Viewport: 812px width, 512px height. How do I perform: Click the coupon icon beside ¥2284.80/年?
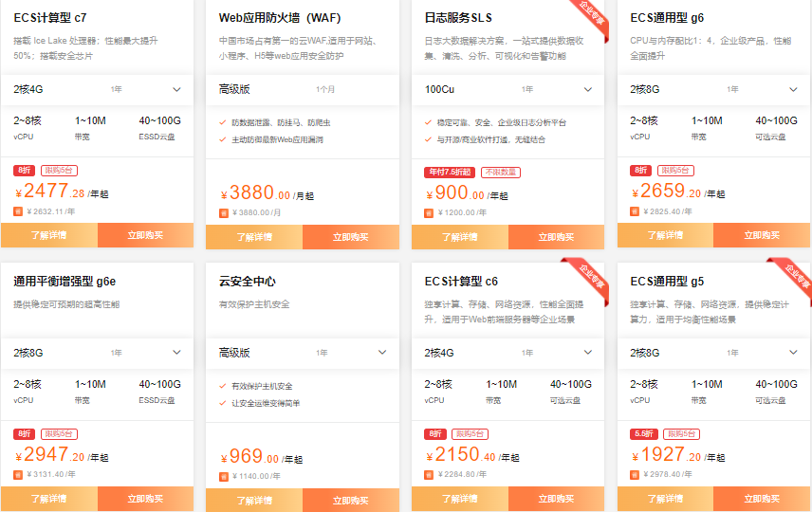[429, 474]
